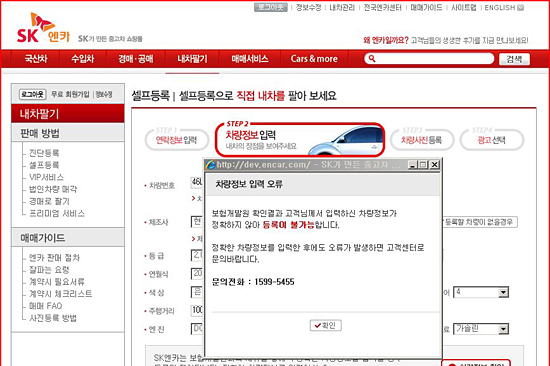Select the Cars & more menu item

314,59
